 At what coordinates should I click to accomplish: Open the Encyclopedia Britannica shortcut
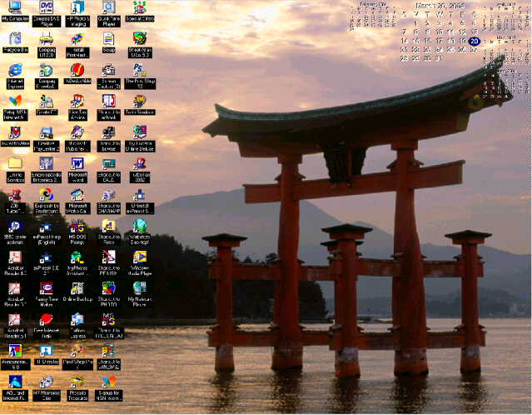click(46, 163)
